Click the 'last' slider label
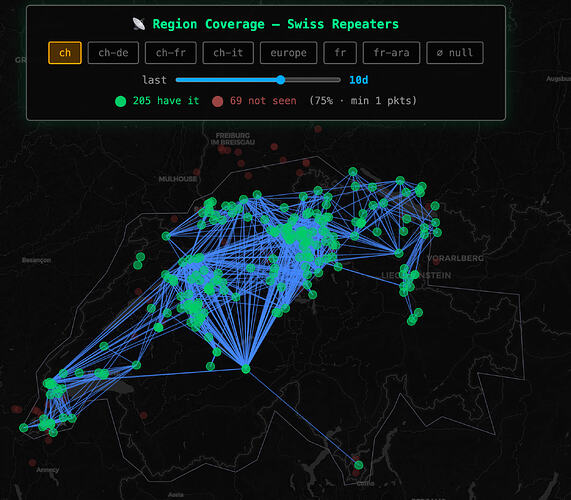The width and height of the screenshot is (571, 500). [x=154, y=80]
